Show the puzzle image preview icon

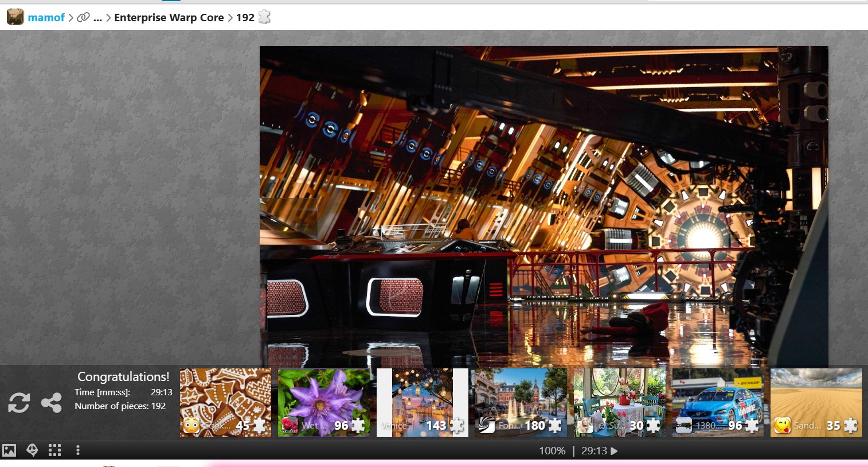[9, 450]
